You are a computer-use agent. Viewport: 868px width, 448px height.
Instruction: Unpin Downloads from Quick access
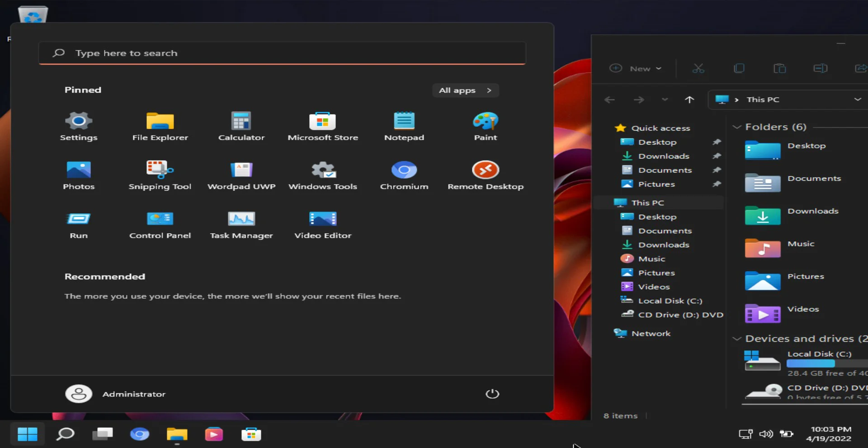pyautogui.click(x=717, y=156)
